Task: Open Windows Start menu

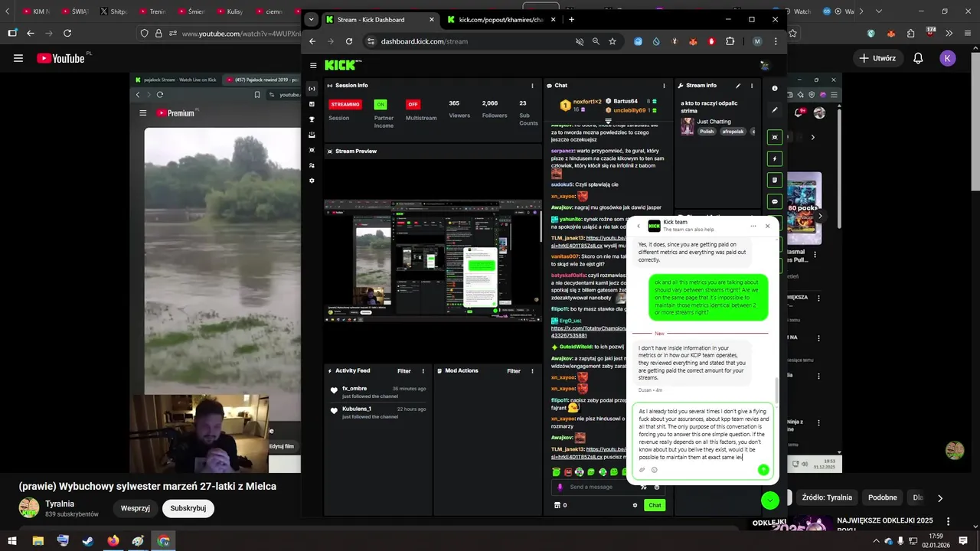Action: [13, 541]
